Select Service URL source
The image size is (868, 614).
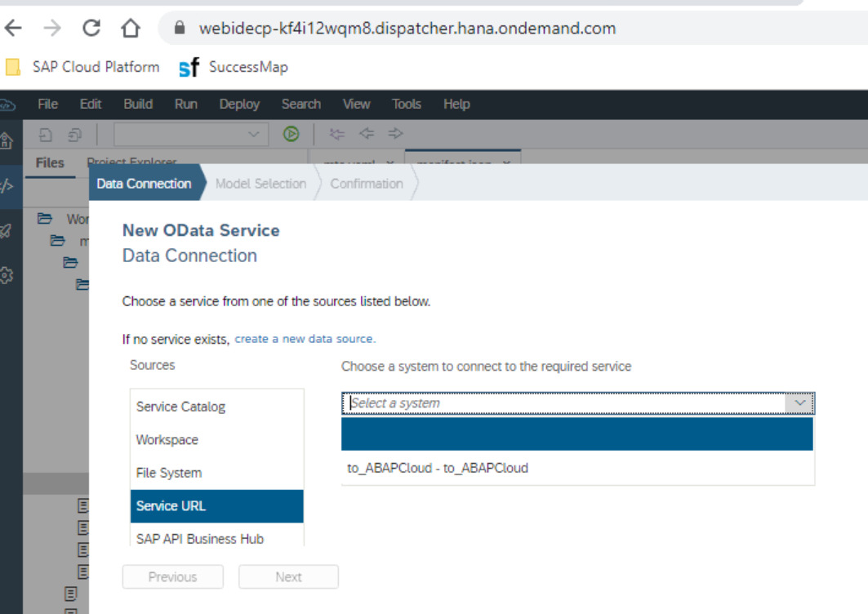click(x=217, y=506)
